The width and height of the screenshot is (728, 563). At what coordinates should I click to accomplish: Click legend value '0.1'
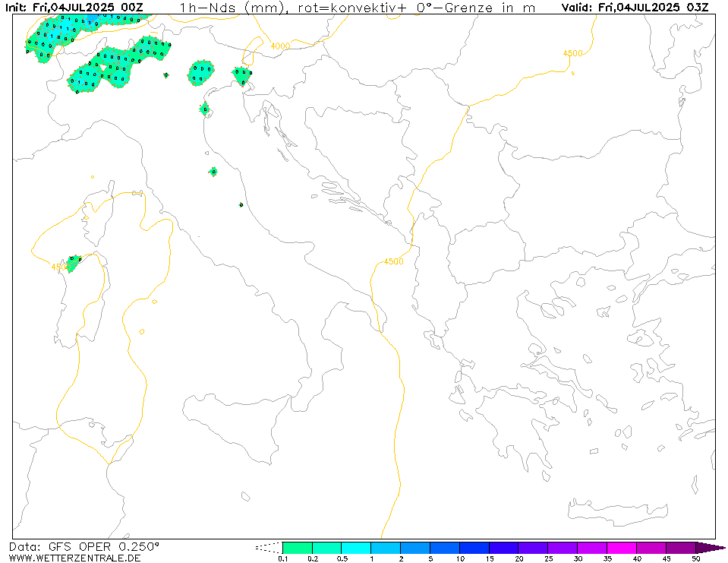coord(282,558)
